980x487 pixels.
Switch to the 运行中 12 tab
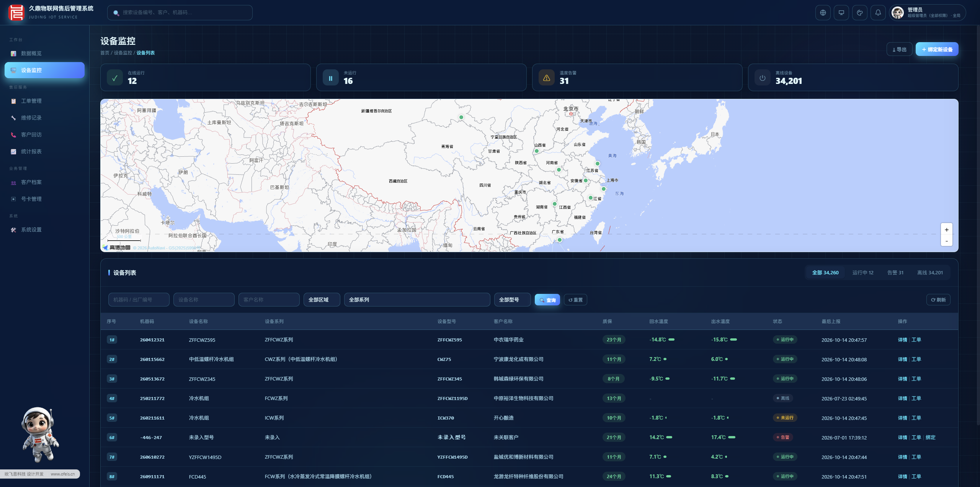coord(862,272)
